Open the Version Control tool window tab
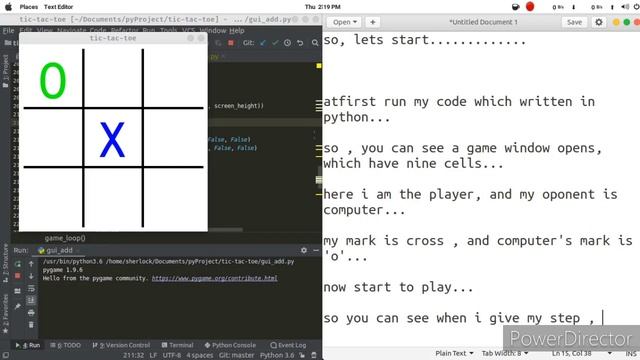The height and width of the screenshot is (360, 640). [x=121, y=345]
